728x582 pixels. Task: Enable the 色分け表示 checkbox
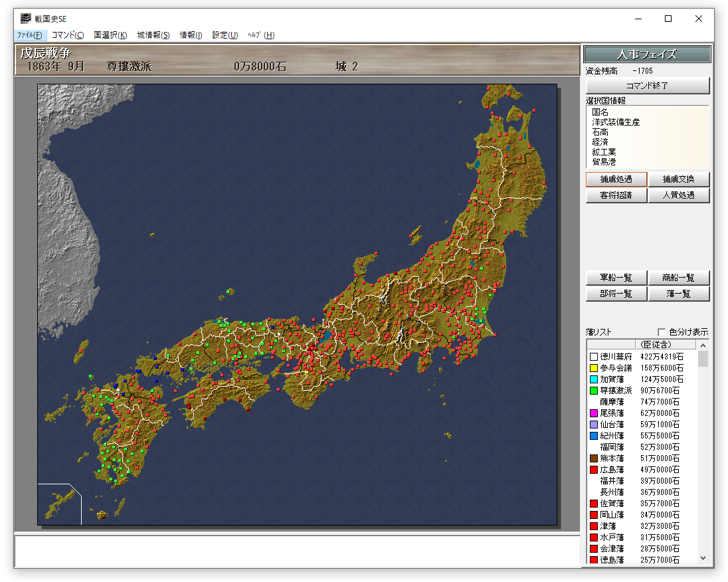click(x=662, y=332)
